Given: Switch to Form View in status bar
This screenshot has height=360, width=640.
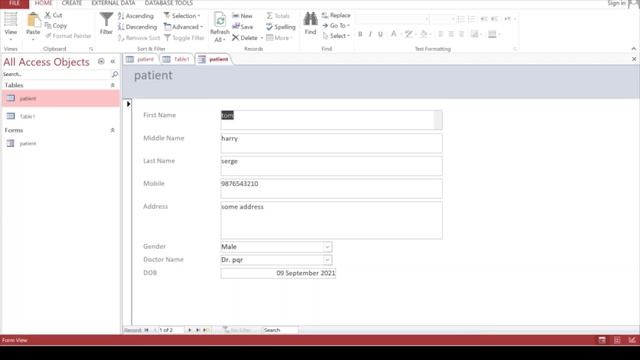Looking at the screenshot, I should click(x=602, y=340).
